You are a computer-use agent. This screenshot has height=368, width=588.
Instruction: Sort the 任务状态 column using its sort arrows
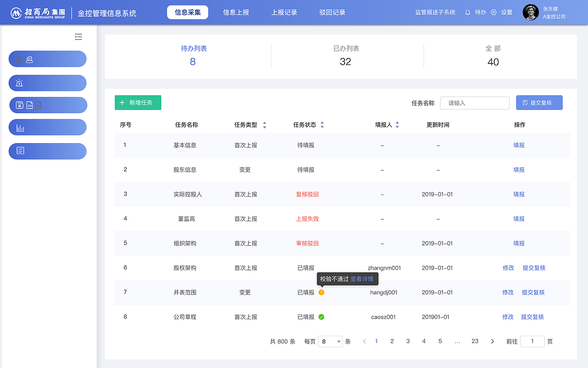(x=322, y=124)
